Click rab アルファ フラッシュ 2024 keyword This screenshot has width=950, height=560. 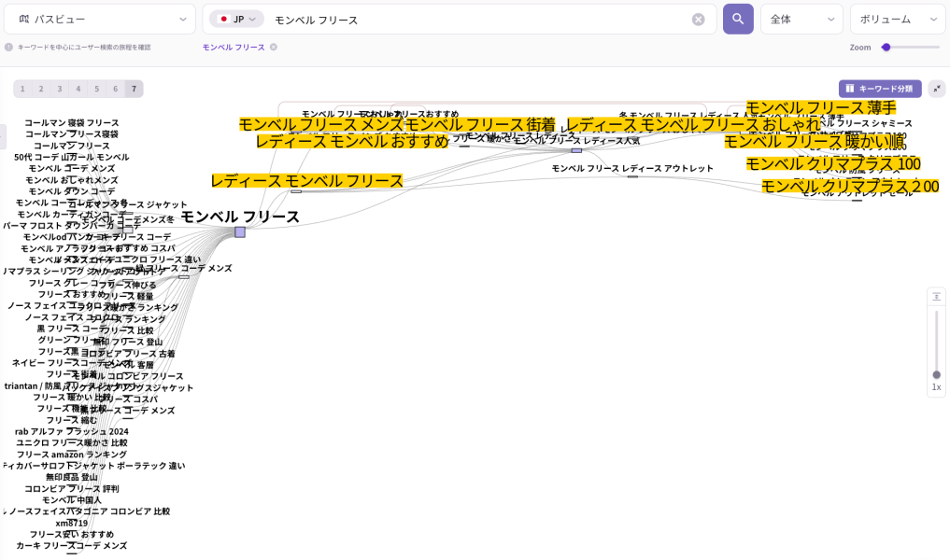(72, 431)
